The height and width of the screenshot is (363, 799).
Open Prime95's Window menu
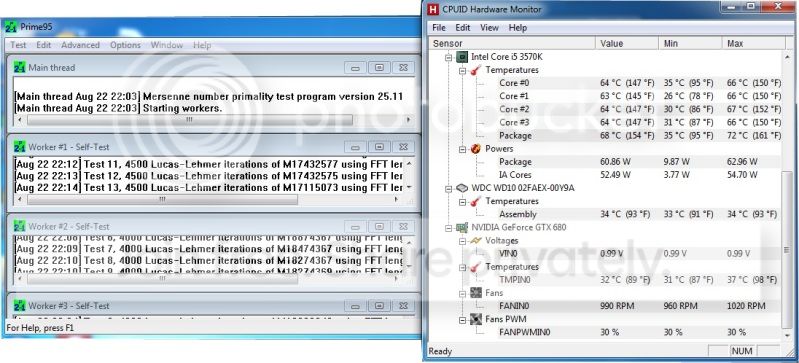(x=166, y=45)
